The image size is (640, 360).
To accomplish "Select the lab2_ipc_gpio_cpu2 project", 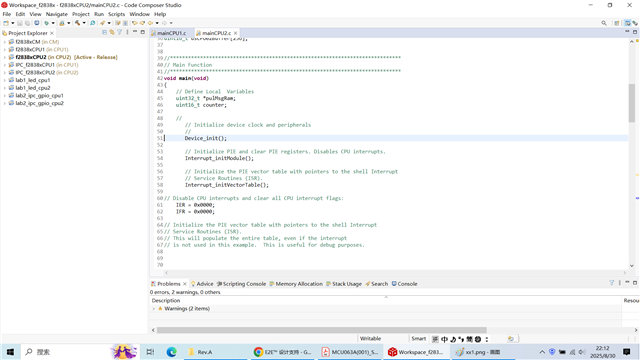I will 39,103.
